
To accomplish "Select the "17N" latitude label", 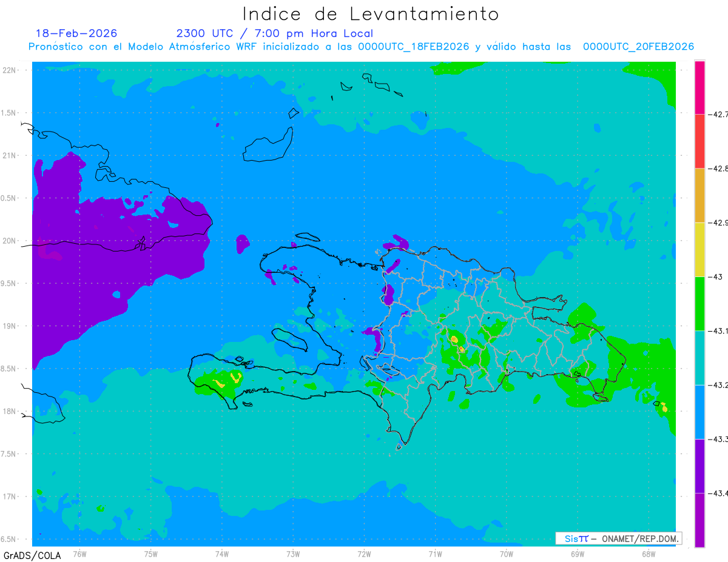I will 10,497.
